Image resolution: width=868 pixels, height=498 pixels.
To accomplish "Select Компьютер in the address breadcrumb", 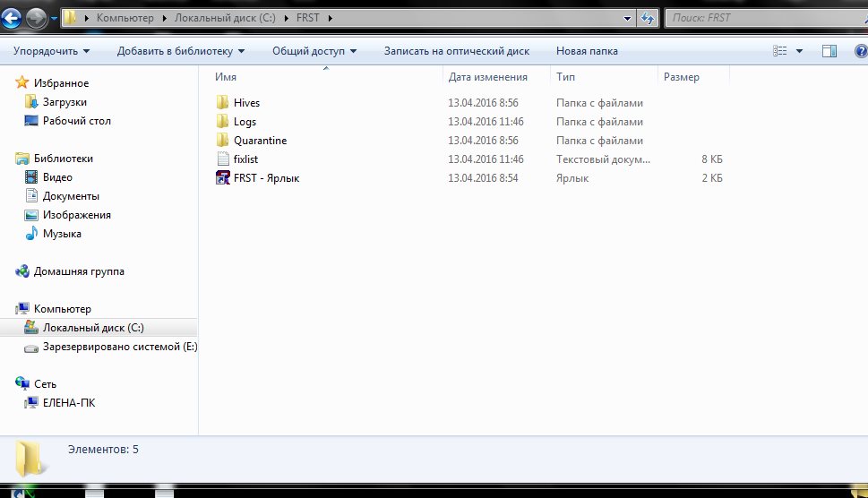I will [125, 18].
